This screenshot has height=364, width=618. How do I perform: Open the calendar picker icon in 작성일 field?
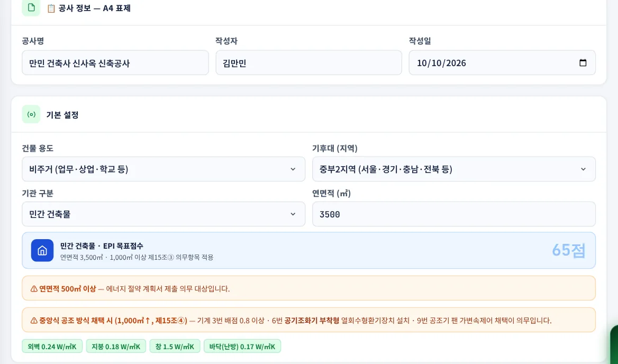click(583, 63)
